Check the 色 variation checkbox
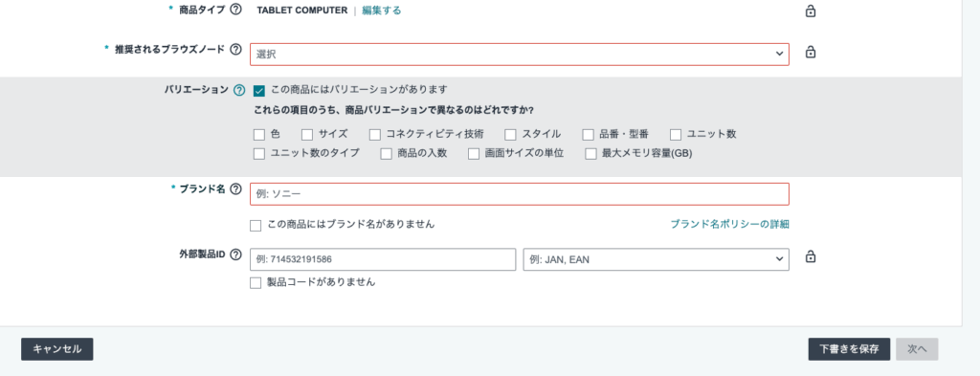 point(258,134)
